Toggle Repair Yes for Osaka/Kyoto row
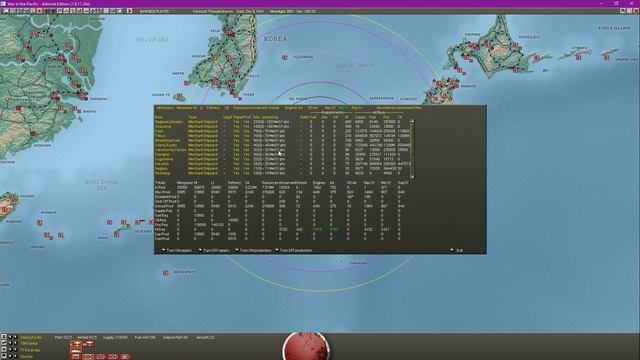Viewport: 640px width, 360px height. click(x=236, y=145)
